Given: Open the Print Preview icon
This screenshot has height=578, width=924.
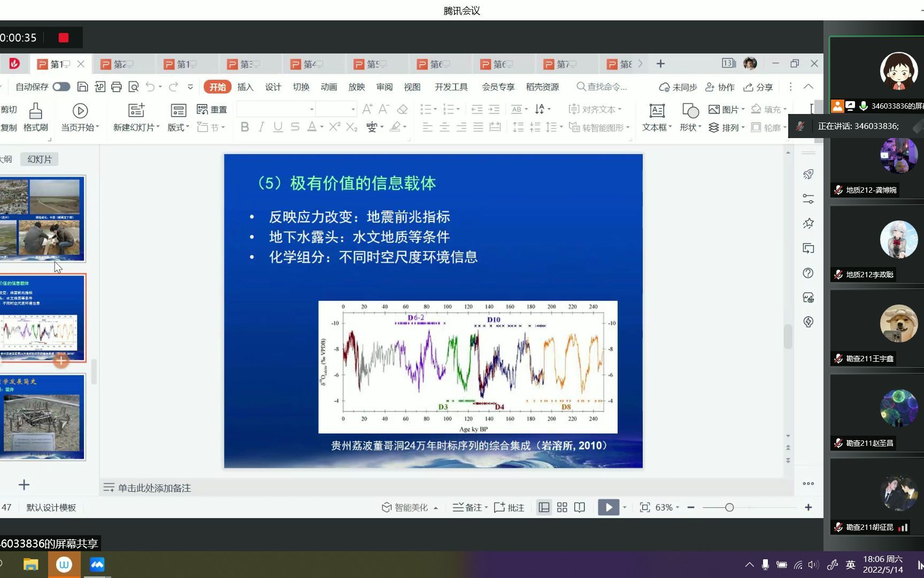Looking at the screenshot, I should coord(134,87).
